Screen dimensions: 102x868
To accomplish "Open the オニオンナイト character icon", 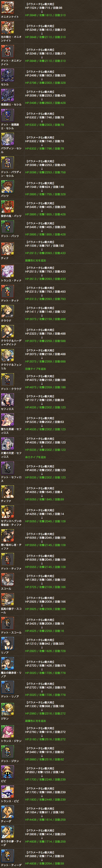I will [7, 8].
